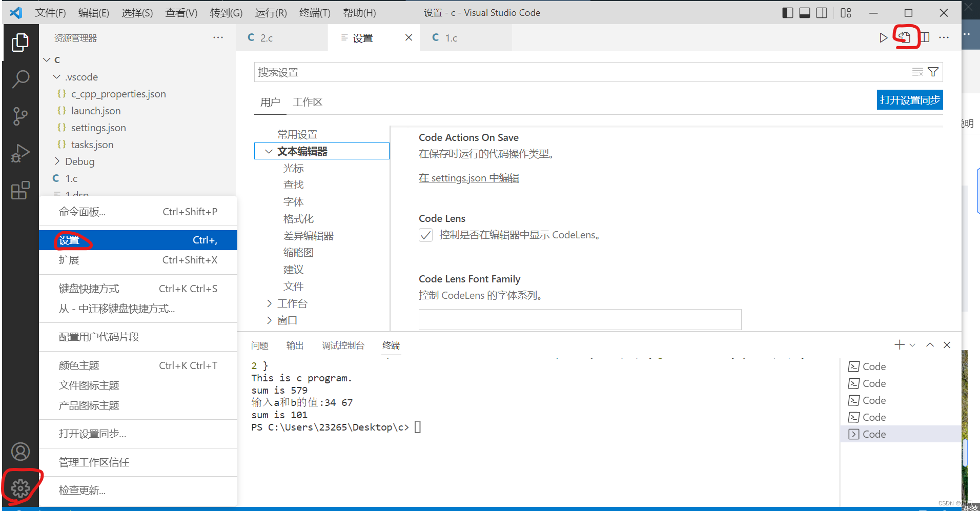The image size is (980, 511).
Task: Open Run and Debug view icon
Action: [21, 153]
